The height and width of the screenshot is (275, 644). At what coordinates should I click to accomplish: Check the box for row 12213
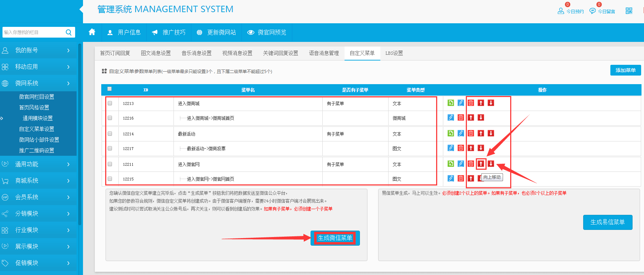(110, 103)
